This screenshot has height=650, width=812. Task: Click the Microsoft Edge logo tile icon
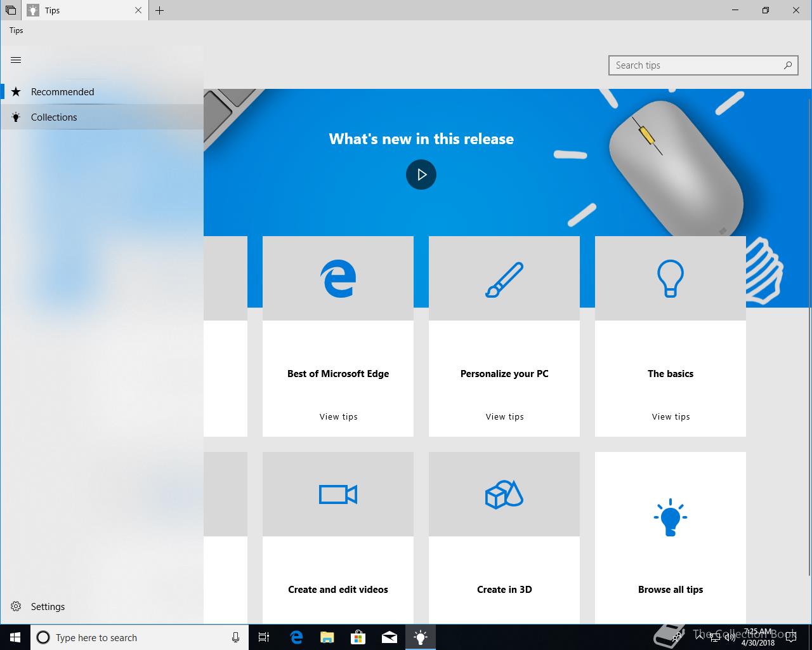tap(338, 278)
